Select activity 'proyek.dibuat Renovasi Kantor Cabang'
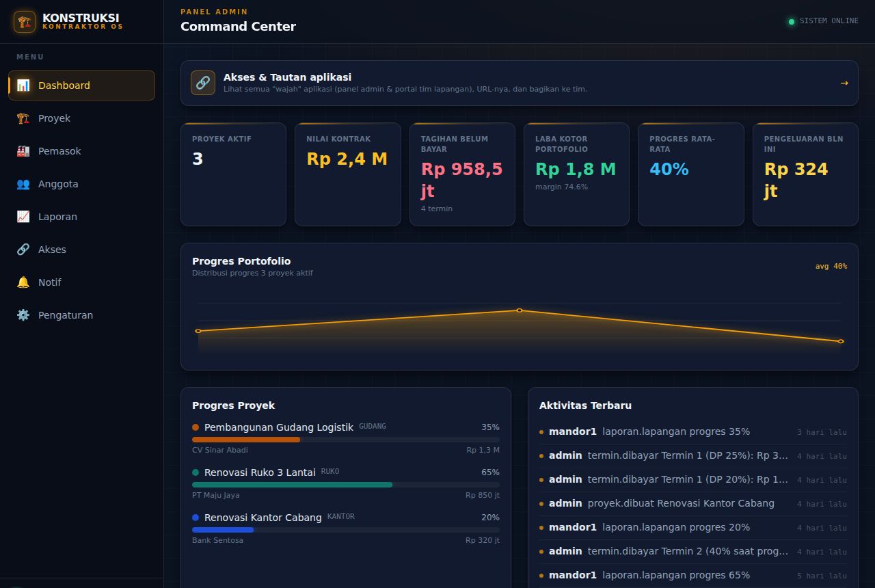Viewport: 875px width, 588px height. pos(693,503)
